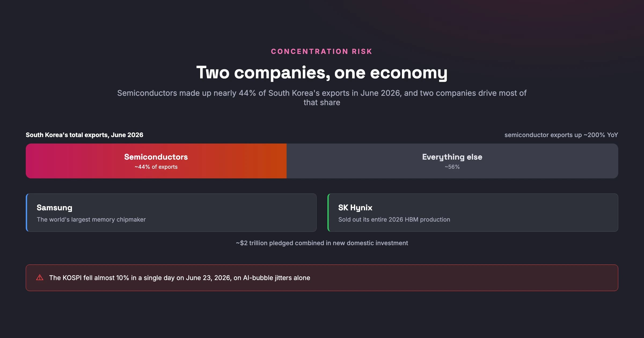Select the KOSPI fell almost 10% alert banner

322,278
